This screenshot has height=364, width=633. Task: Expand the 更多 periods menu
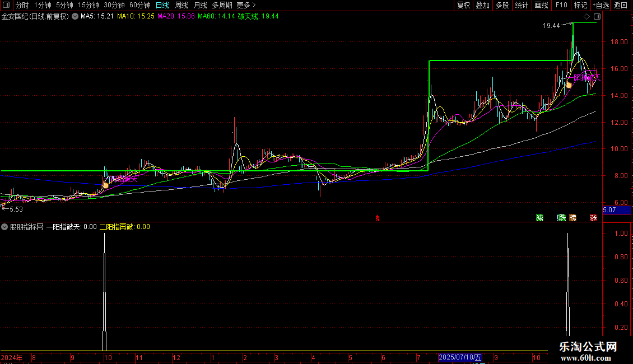(x=246, y=5)
